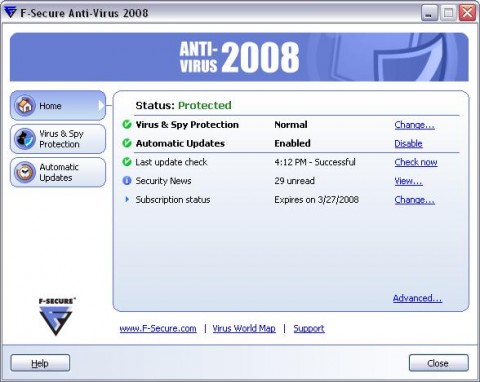The image size is (480, 382).
Task: Click the 'Last update check' label
Action: point(171,162)
